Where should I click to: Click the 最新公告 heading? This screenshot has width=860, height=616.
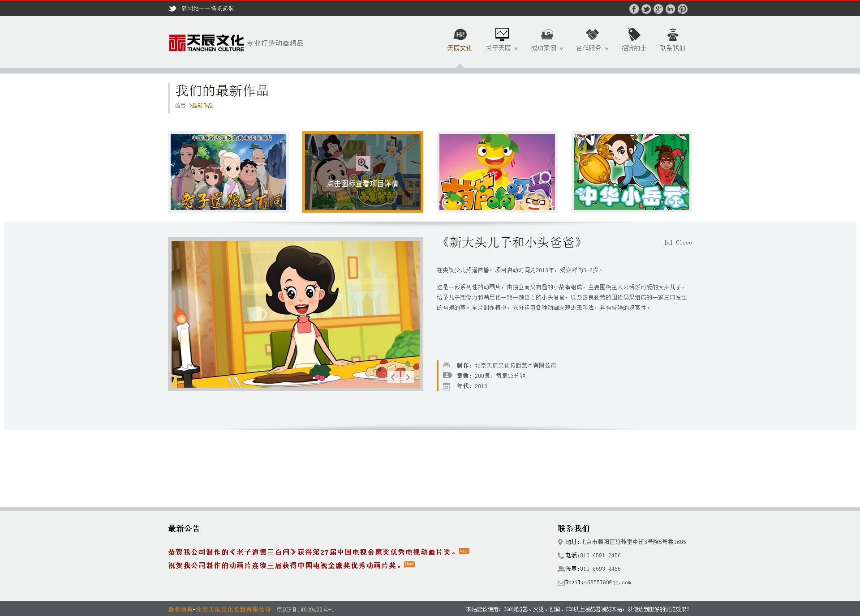tap(184, 528)
